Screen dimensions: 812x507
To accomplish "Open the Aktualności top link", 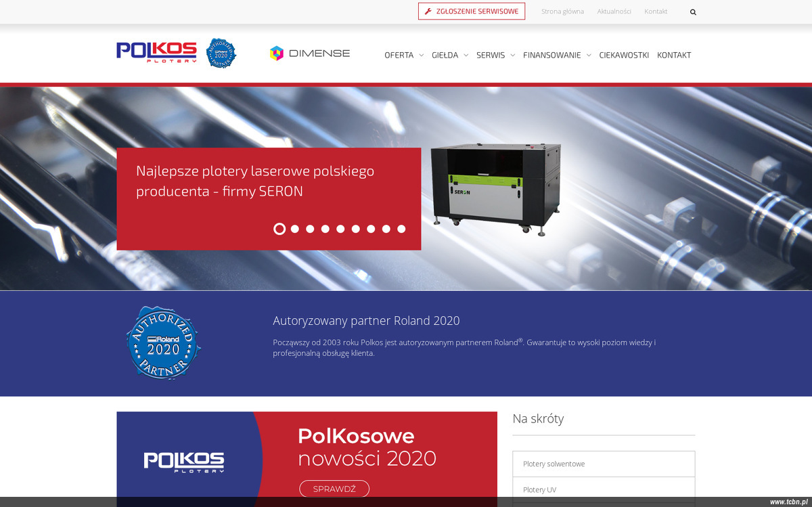I will 614,12.
